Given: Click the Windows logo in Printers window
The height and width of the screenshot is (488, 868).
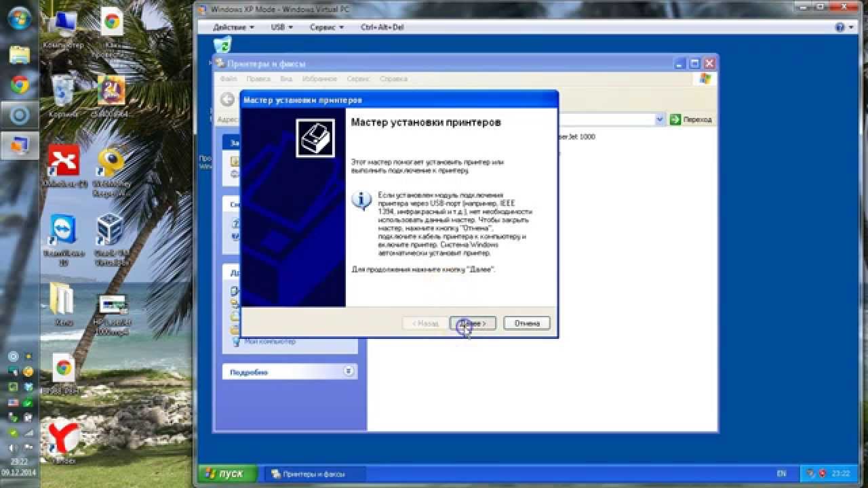Looking at the screenshot, I should click(705, 79).
